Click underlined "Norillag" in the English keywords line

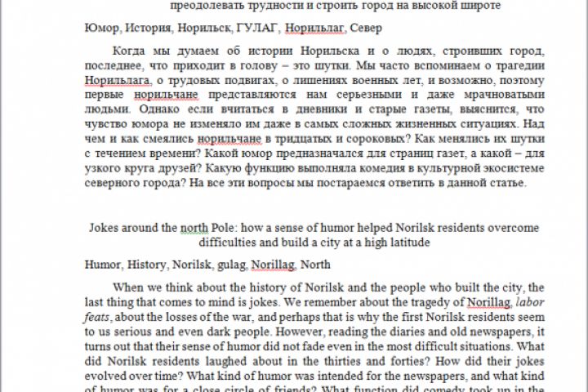[274, 265]
